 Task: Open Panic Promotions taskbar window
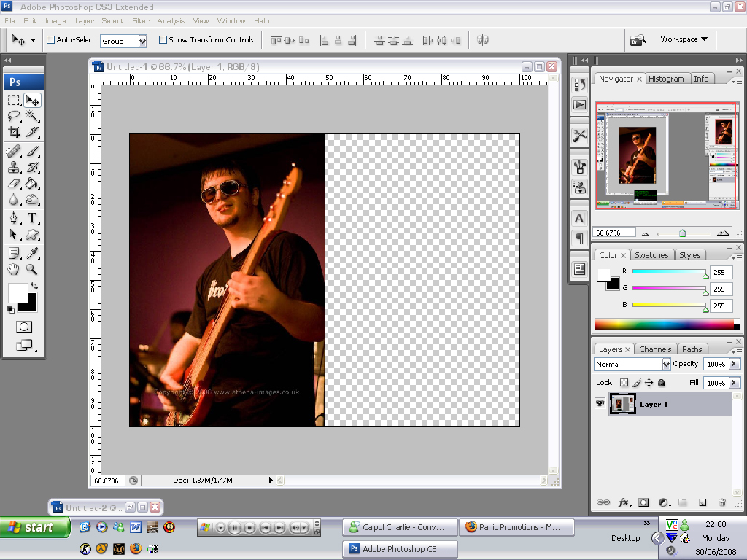516,527
